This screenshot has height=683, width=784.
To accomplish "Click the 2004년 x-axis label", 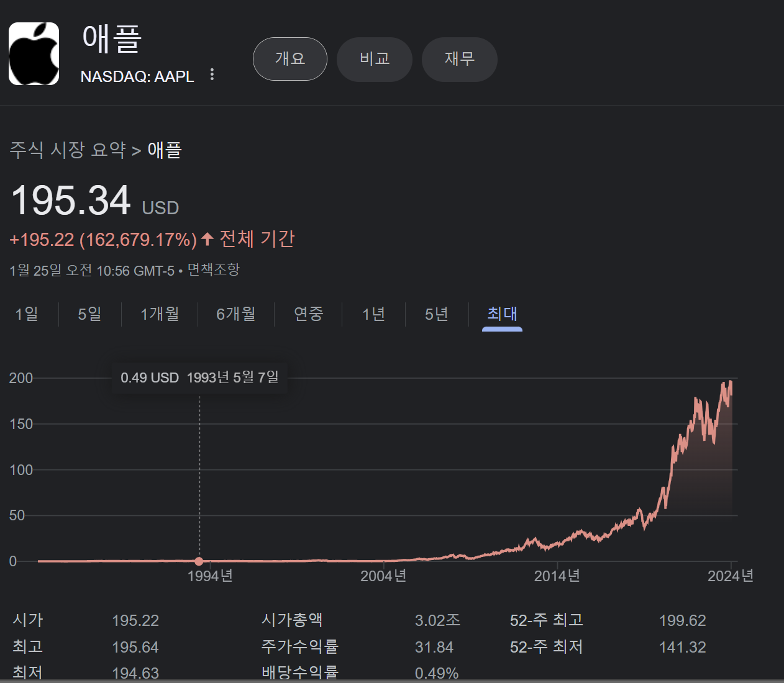I will point(383,576).
